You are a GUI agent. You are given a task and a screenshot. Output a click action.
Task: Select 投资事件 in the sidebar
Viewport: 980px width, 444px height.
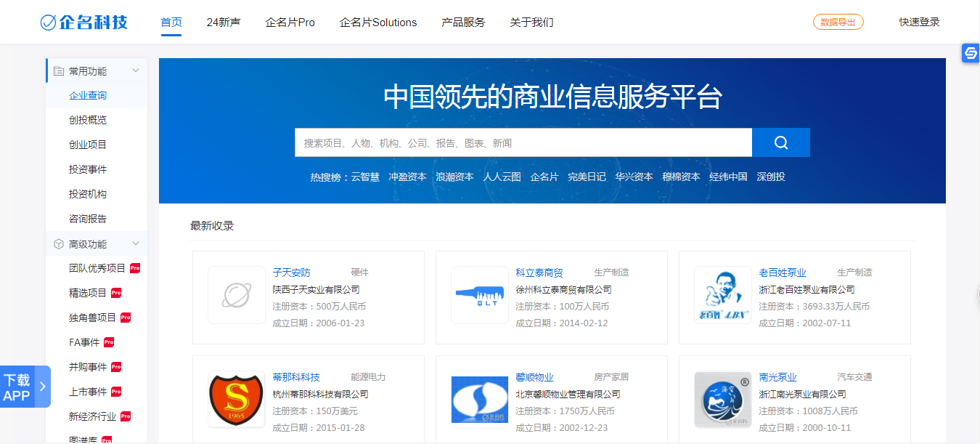88,170
